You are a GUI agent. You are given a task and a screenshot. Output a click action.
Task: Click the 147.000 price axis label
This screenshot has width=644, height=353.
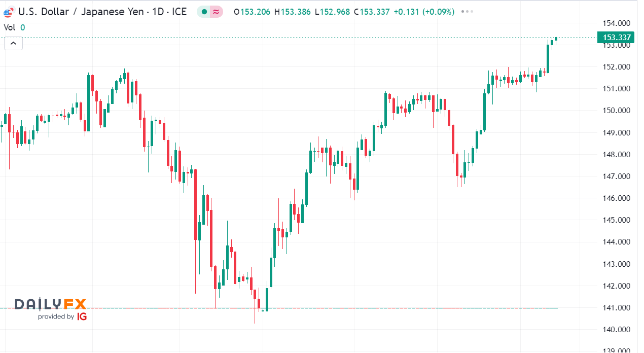[x=616, y=176]
